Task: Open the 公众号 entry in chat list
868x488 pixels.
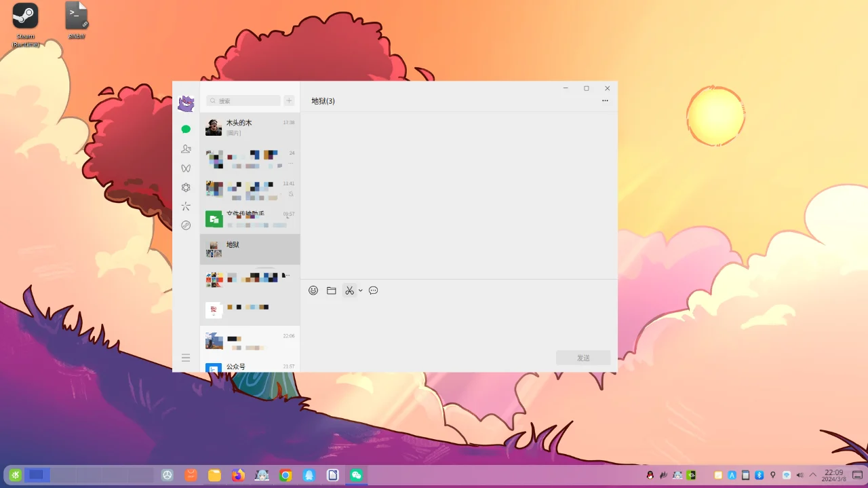Action: (x=250, y=367)
